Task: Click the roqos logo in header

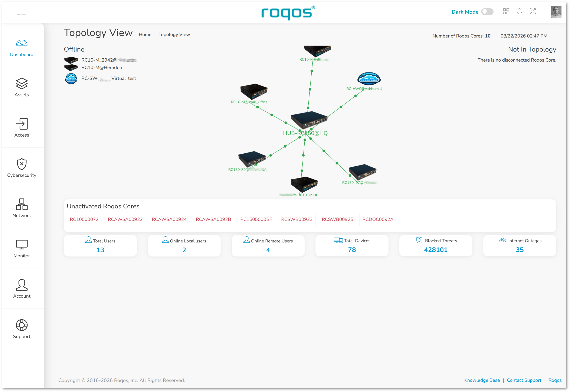Action: (x=288, y=13)
